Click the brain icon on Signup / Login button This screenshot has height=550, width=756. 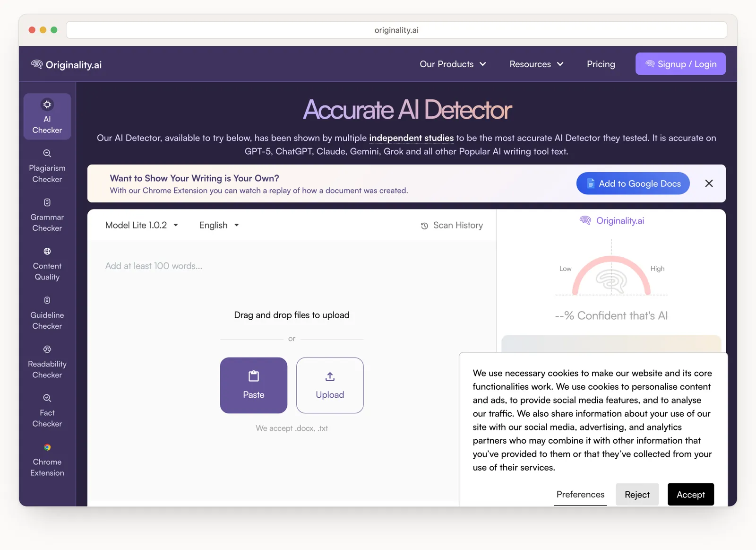(650, 64)
